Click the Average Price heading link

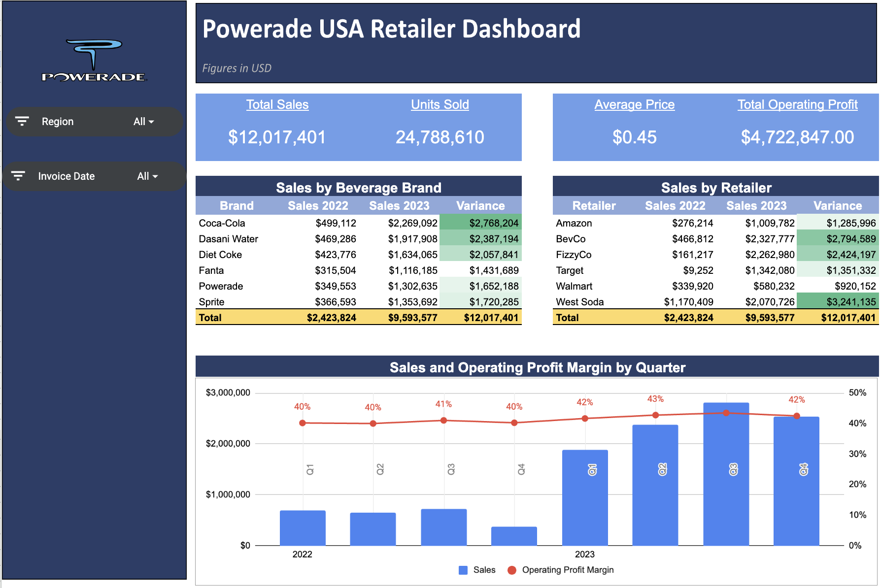click(634, 104)
